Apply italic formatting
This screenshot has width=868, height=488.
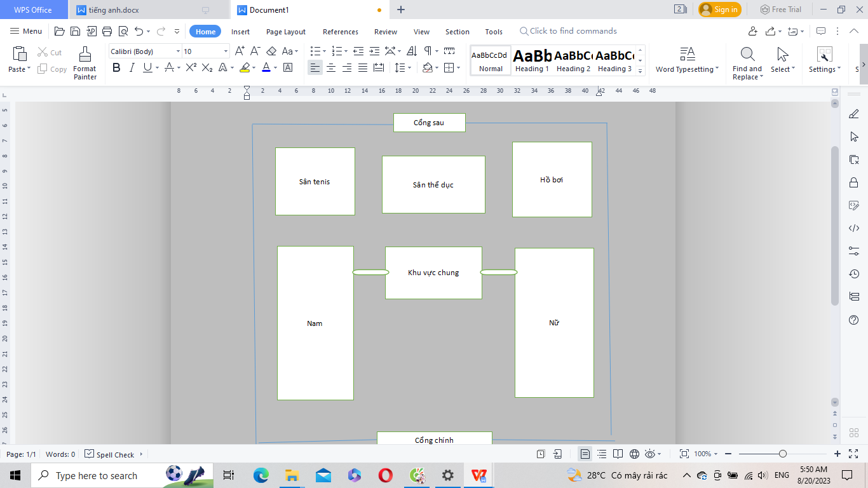132,68
